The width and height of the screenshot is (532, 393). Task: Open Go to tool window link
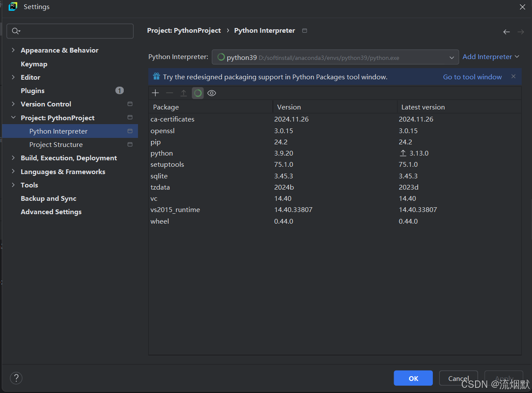(473, 77)
